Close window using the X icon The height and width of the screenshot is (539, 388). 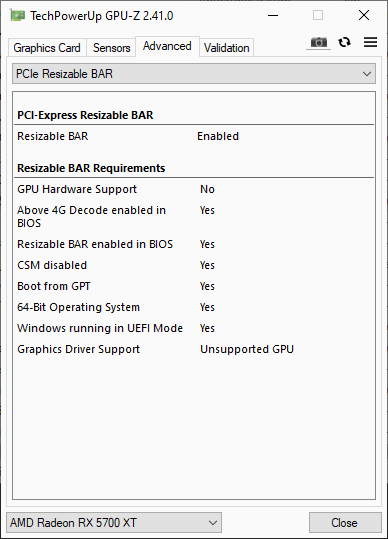click(x=364, y=15)
